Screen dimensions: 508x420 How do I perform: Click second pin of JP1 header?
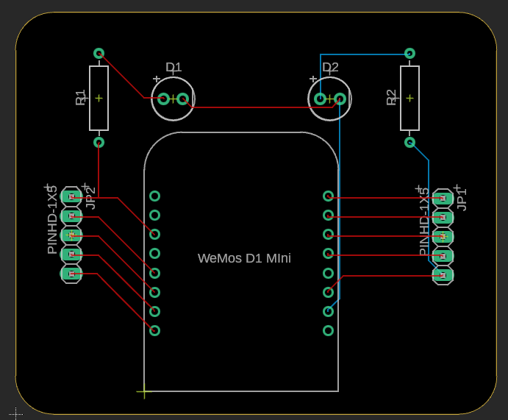tap(443, 217)
